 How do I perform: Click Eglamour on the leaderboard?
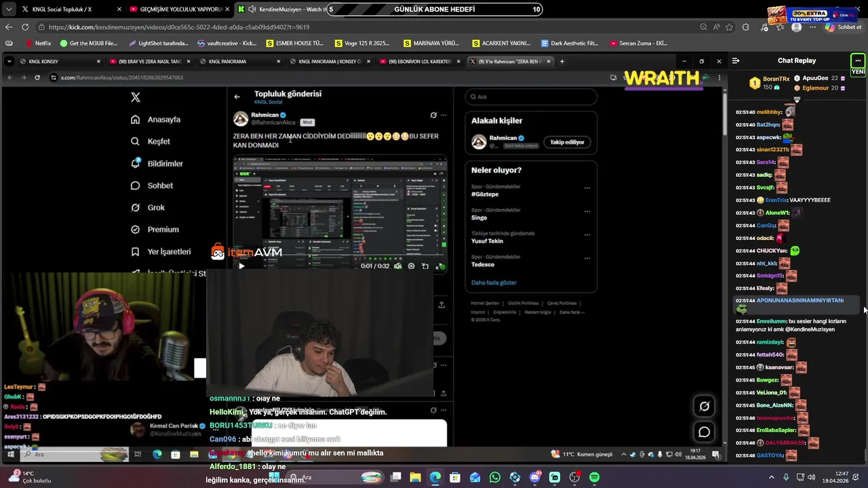point(815,88)
